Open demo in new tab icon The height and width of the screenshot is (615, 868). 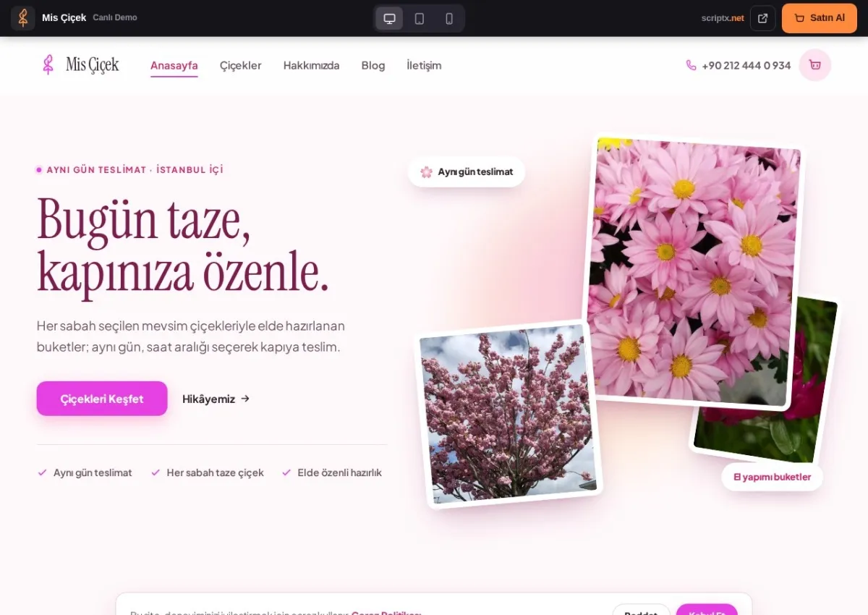tap(762, 18)
